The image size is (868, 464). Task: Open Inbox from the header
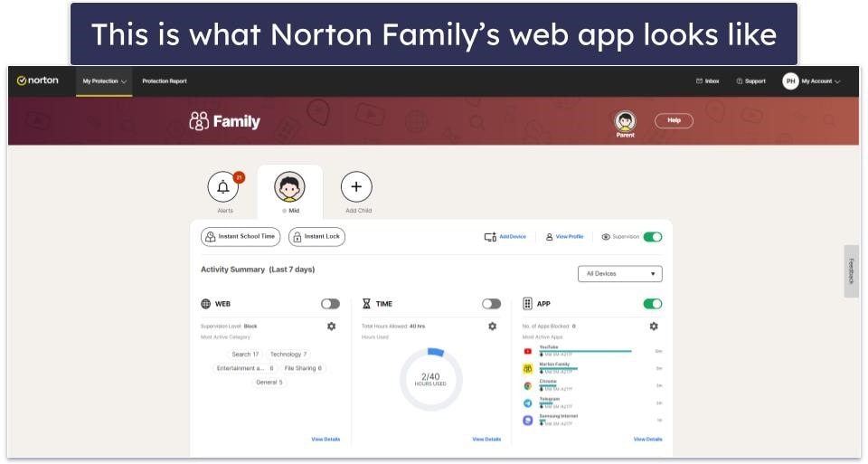707,81
